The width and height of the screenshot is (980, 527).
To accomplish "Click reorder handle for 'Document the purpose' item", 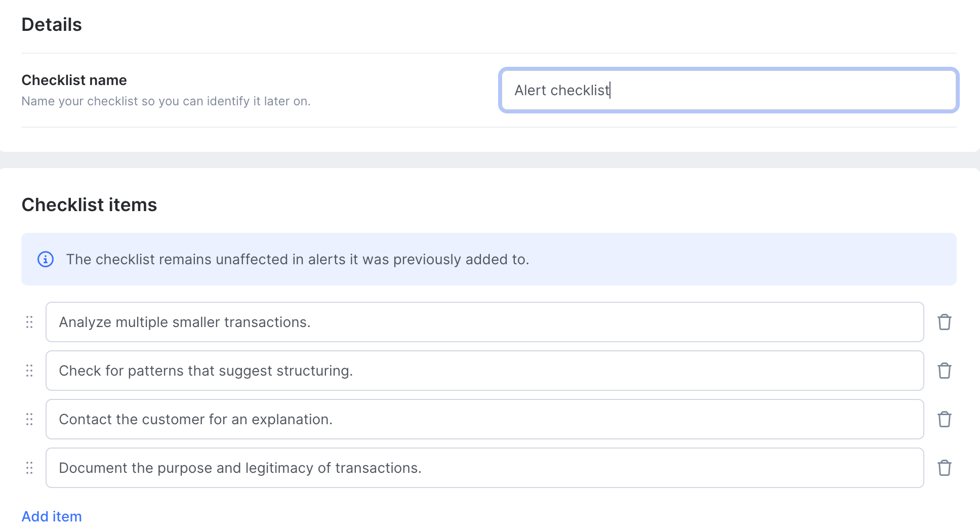I will click(x=29, y=468).
